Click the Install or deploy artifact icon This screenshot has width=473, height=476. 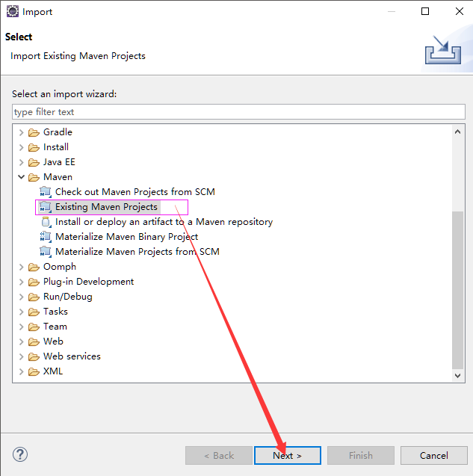pos(46,222)
